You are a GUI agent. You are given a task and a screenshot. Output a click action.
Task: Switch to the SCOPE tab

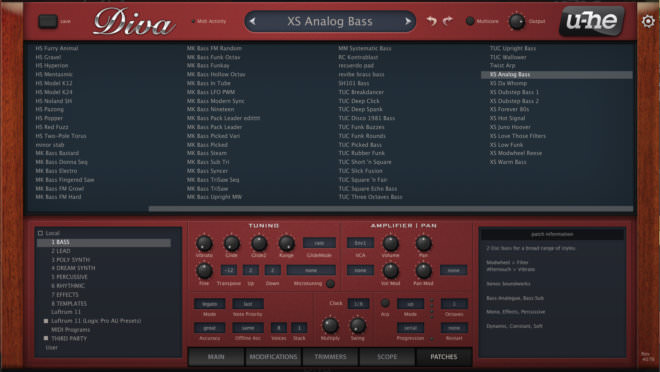pos(387,357)
